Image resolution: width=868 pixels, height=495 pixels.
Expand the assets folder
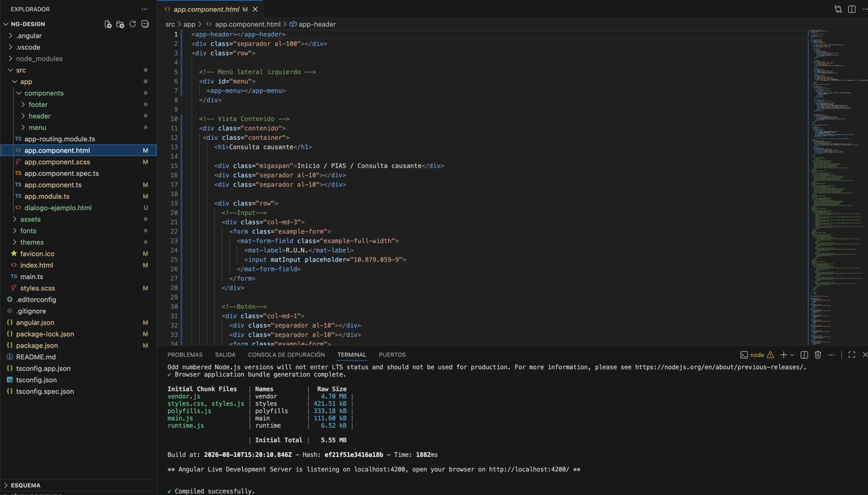coord(78,219)
